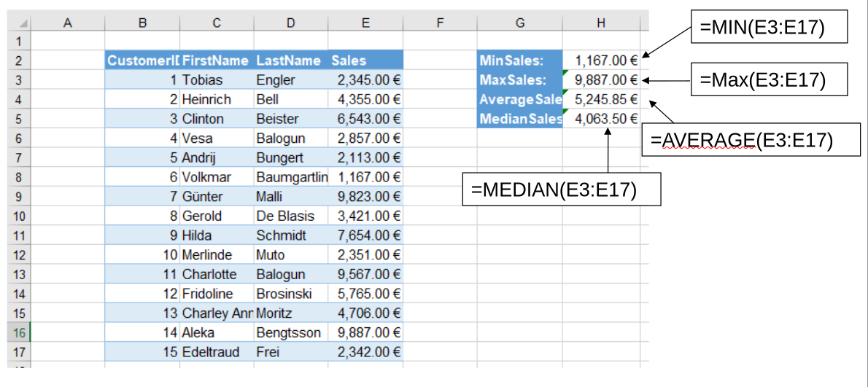Select the cell containing Tobias
Image resolution: width=868 pixels, height=387 pixels.
pos(217,79)
